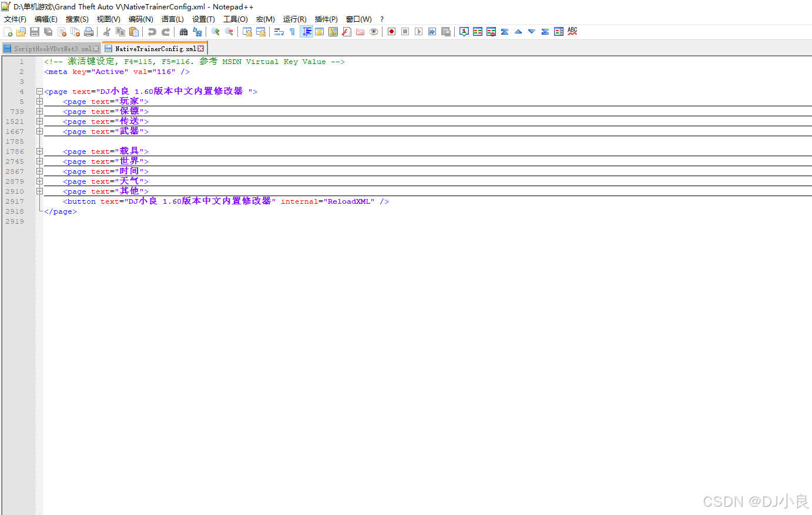Click the Clear compare results icon
Image resolution: width=812 pixels, height=515 pixels.
(x=491, y=32)
